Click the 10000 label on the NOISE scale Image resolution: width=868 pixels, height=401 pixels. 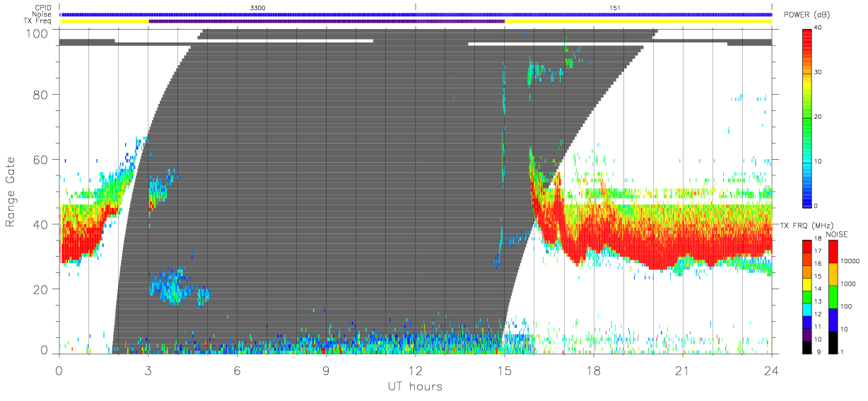click(x=848, y=261)
